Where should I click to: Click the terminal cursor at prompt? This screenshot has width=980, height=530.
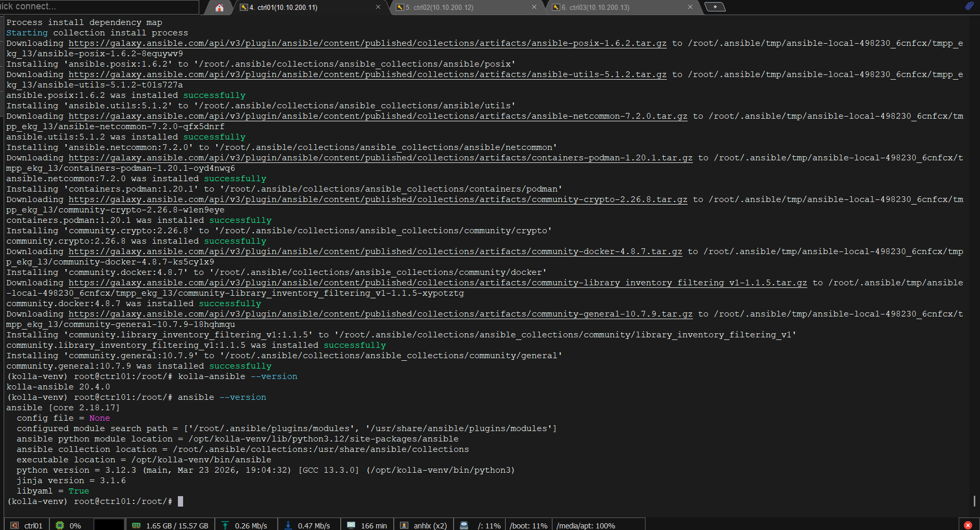click(x=180, y=501)
